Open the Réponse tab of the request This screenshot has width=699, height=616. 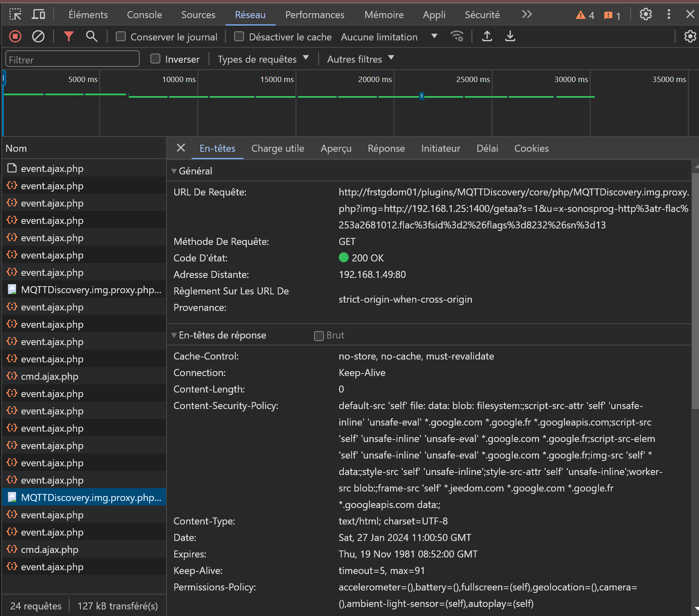(386, 148)
